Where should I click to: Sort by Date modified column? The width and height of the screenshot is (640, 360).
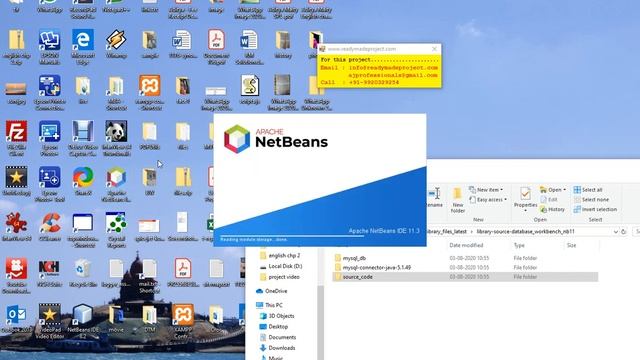[466, 245]
